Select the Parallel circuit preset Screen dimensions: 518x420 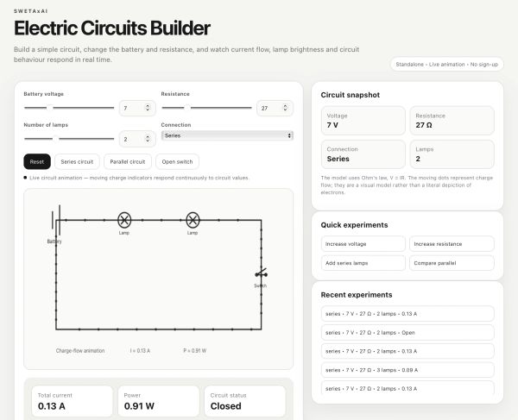(128, 161)
